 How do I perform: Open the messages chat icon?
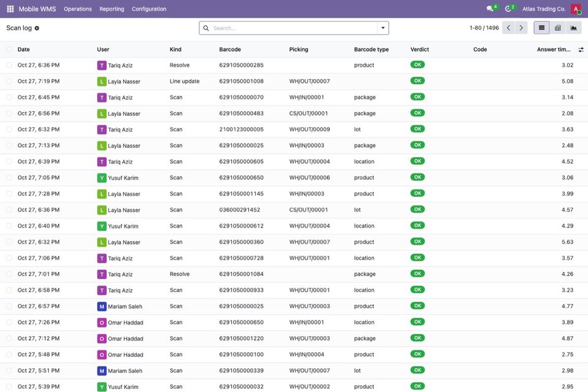[x=490, y=9]
